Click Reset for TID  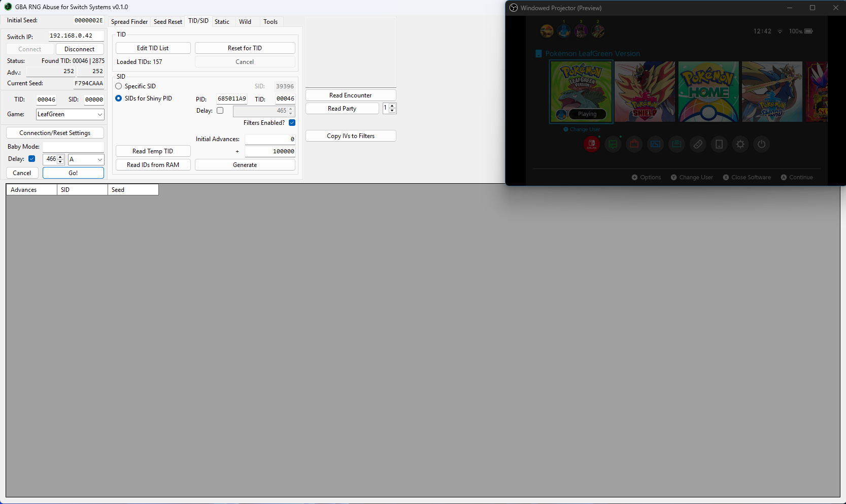[245, 48]
